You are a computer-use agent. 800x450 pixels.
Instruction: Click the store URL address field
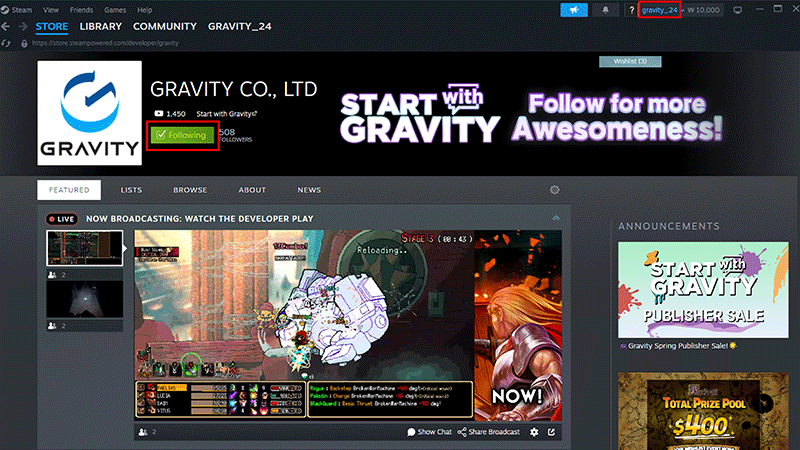[105, 43]
